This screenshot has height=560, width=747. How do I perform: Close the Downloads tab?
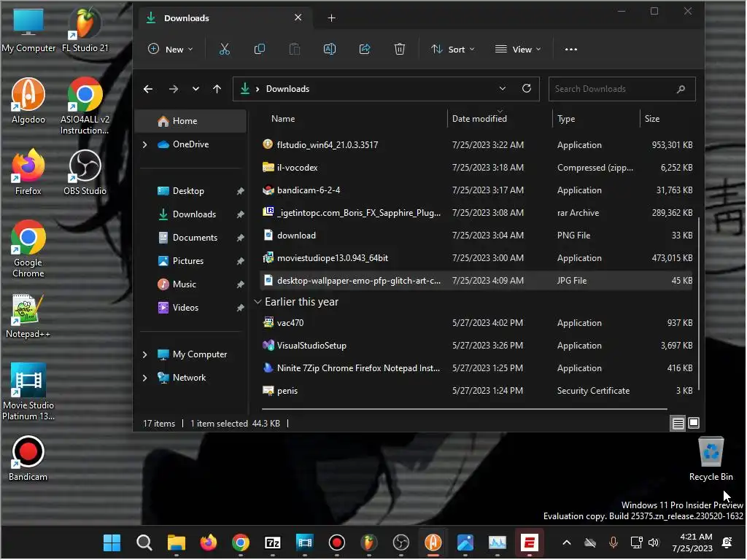[x=298, y=17]
